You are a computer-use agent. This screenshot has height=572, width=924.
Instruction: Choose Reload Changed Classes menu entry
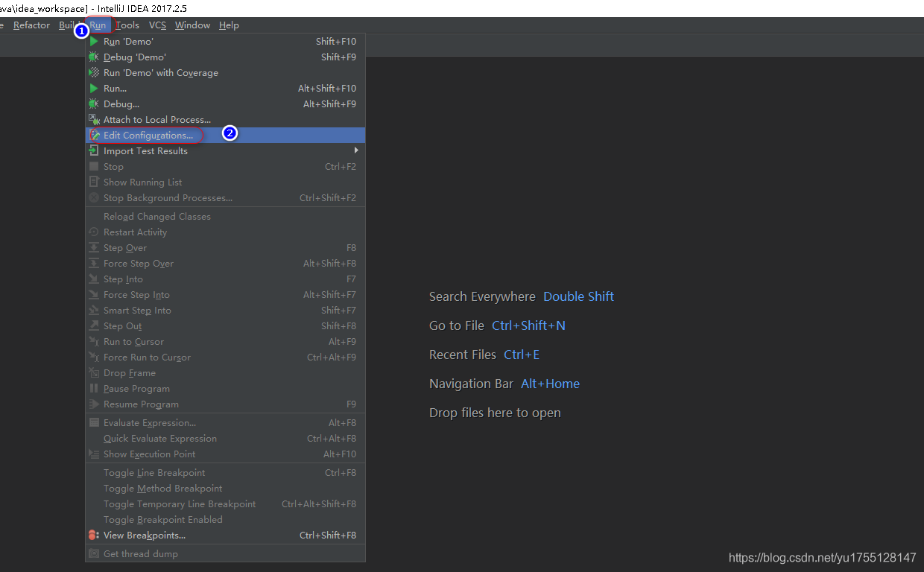pyautogui.click(x=225, y=217)
